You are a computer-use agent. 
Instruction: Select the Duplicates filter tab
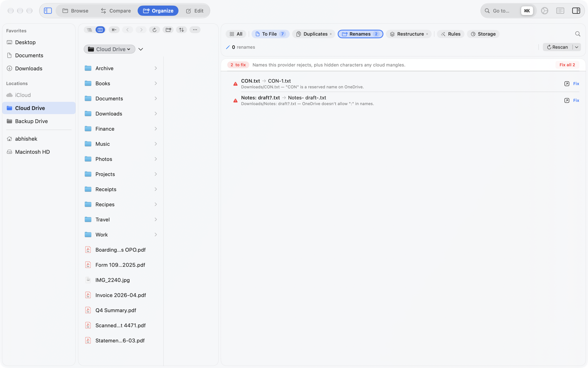click(313, 34)
